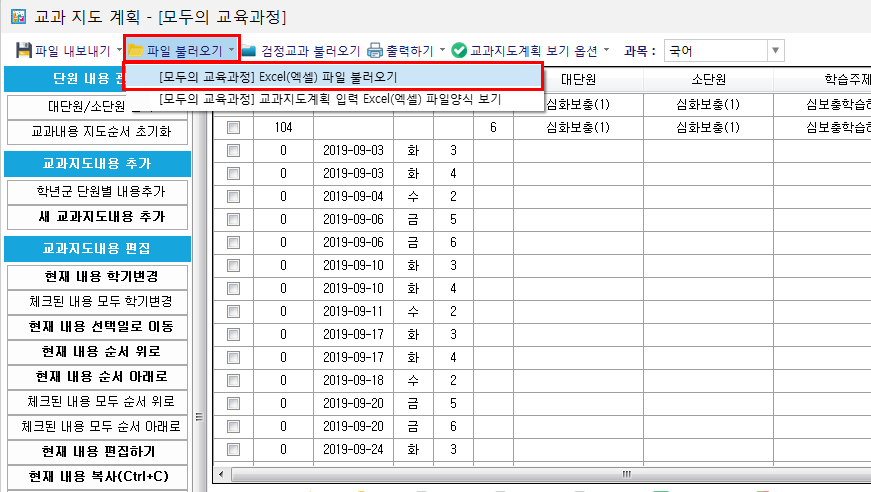Click the 새 교과지도내용 추가 button

pyautogui.click(x=98, y=217)
